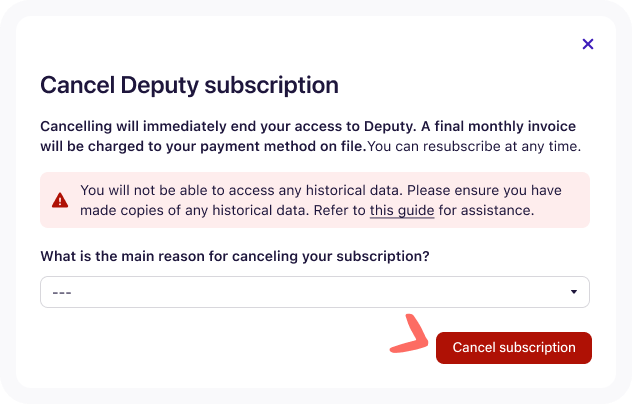This screenshot has width=632, height=404.
Task: Click the 'Cancel Deputy subscription' heading
Action: (189, 84)
